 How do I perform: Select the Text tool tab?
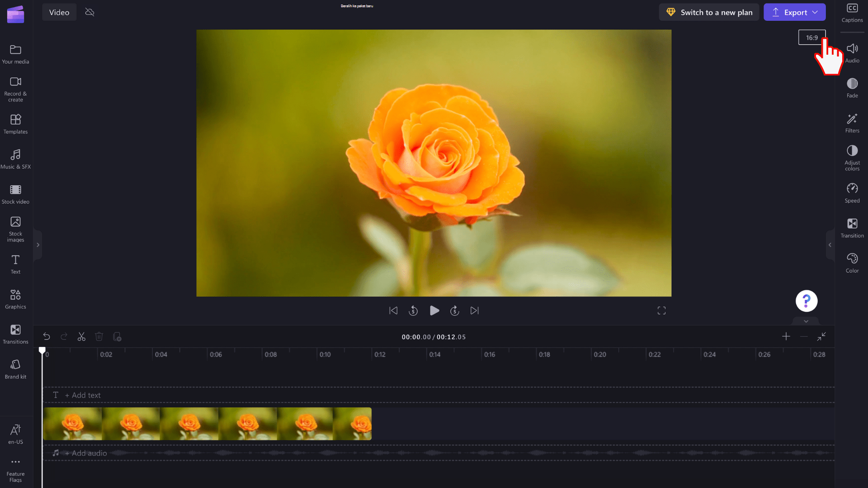click(x=15, y=264)
